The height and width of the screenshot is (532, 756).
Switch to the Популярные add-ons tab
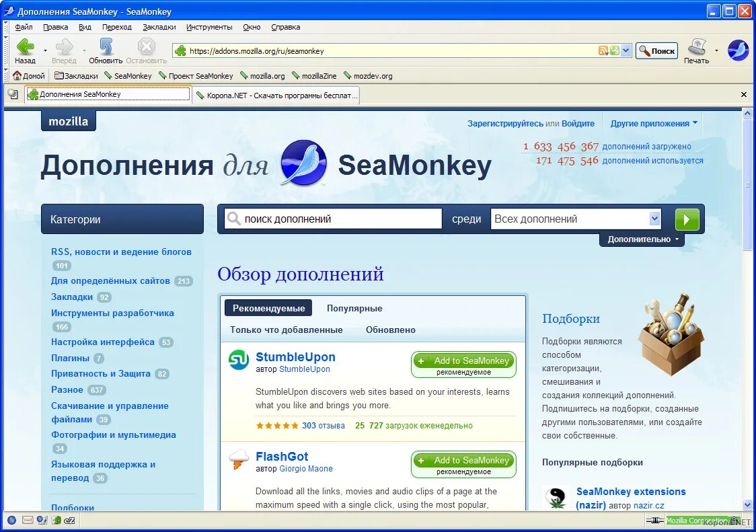coord(354,308)
